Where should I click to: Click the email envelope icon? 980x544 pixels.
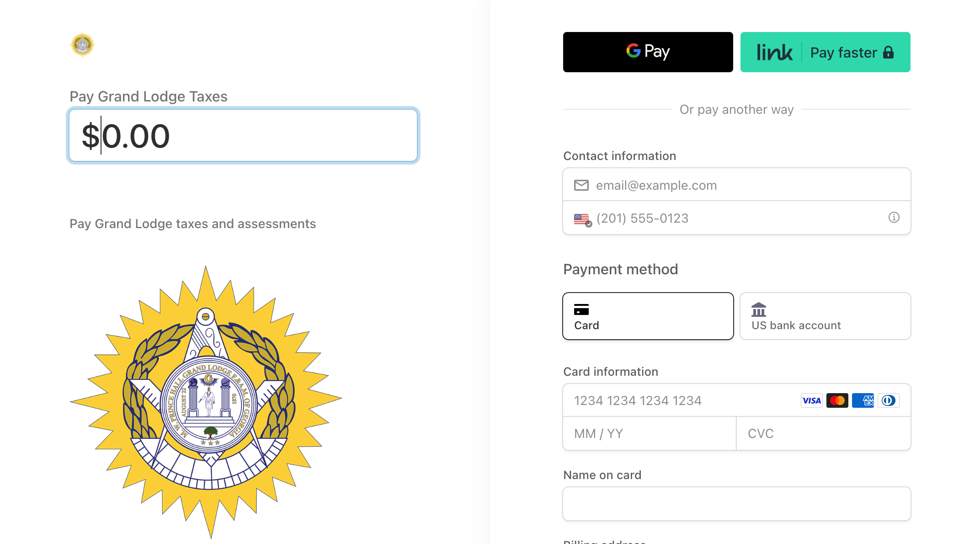581,185
